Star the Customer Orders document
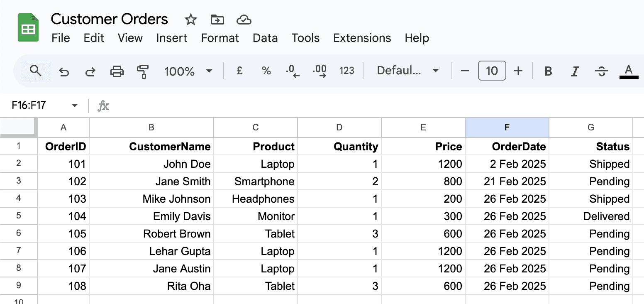Image resolution: width=644 pixels, height=304 pixels. click(x=190, y=20)
